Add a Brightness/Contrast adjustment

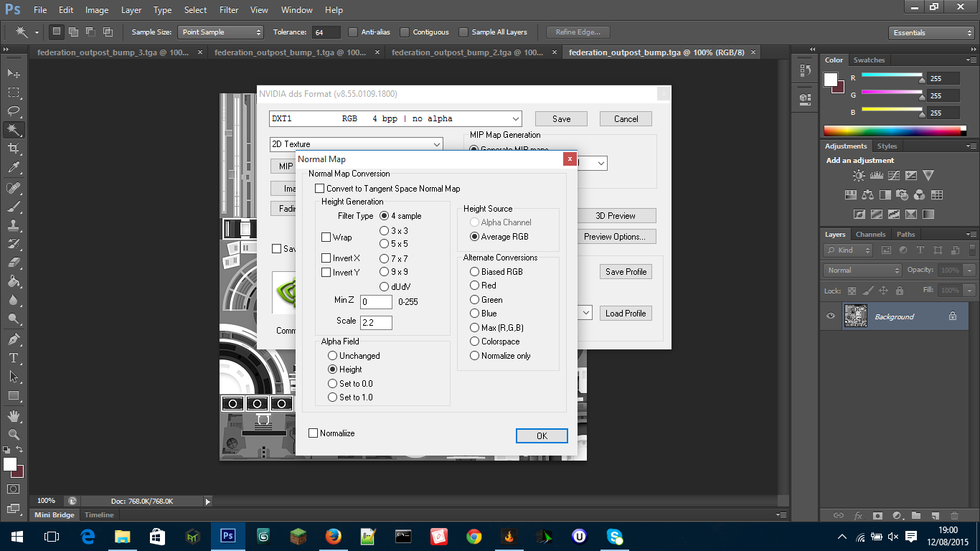click(859, 175)
